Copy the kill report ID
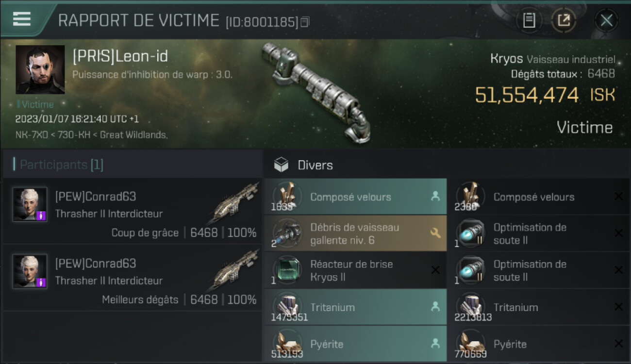Viewport: 631px width, 364px height. pyautogui.click(x=305, y=22)
